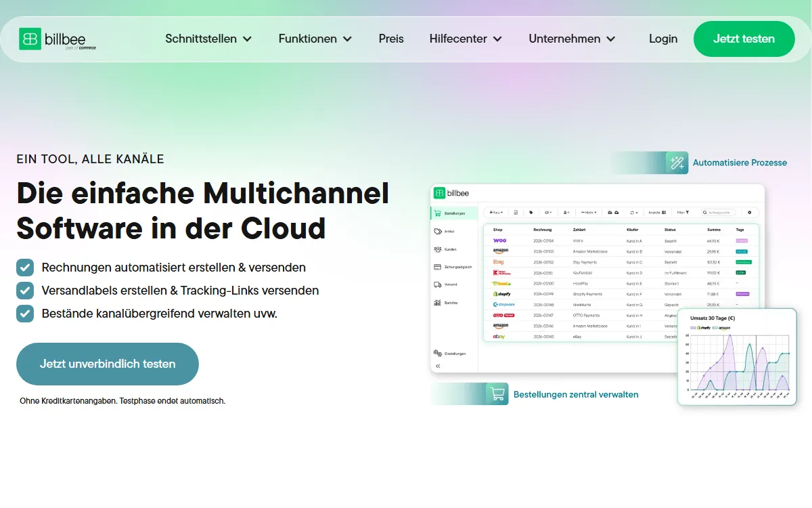Select Zahlungsabgleich card icon in sidebar
The height and width of the screenshot is (508, 812).
click(438, 267)
